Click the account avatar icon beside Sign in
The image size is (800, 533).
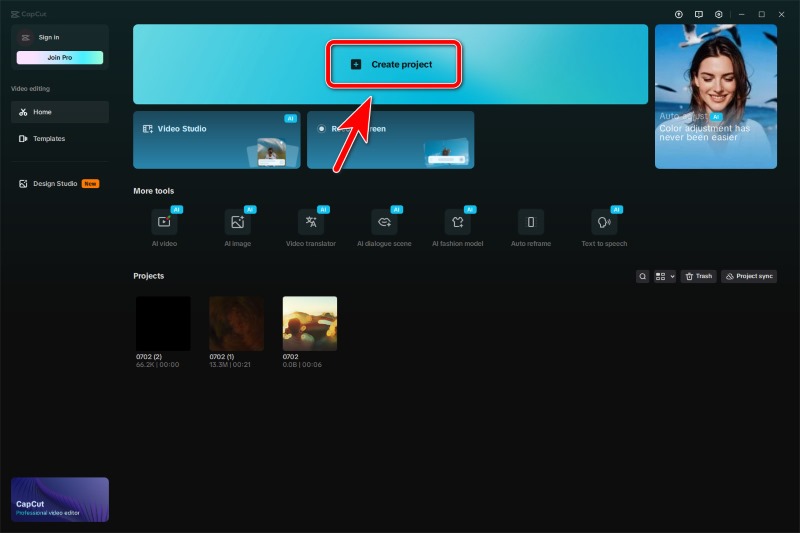(x=25, y=38)
